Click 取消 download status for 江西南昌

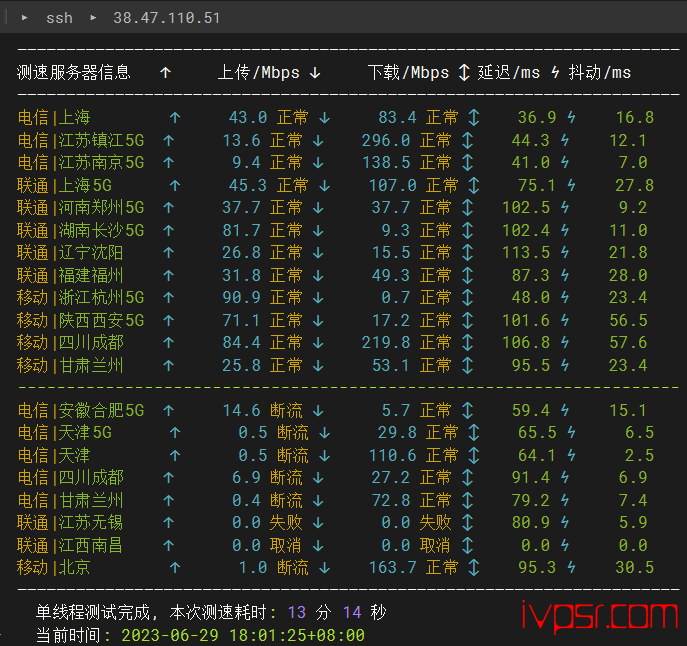tap(436, 546)
